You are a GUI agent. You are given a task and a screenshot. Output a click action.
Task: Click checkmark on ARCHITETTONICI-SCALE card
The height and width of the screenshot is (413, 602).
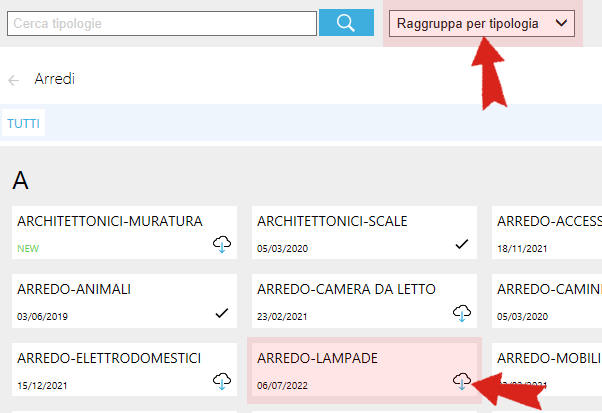461,244
